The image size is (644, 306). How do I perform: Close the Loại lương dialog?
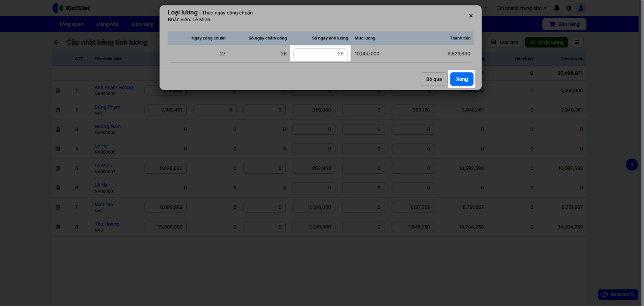click(x=471, y=16)
